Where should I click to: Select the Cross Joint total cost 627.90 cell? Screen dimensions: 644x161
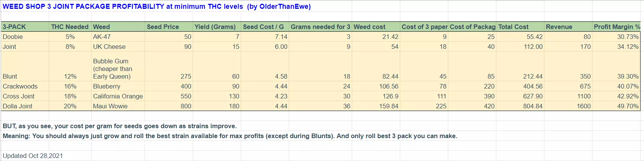[520, 96]
